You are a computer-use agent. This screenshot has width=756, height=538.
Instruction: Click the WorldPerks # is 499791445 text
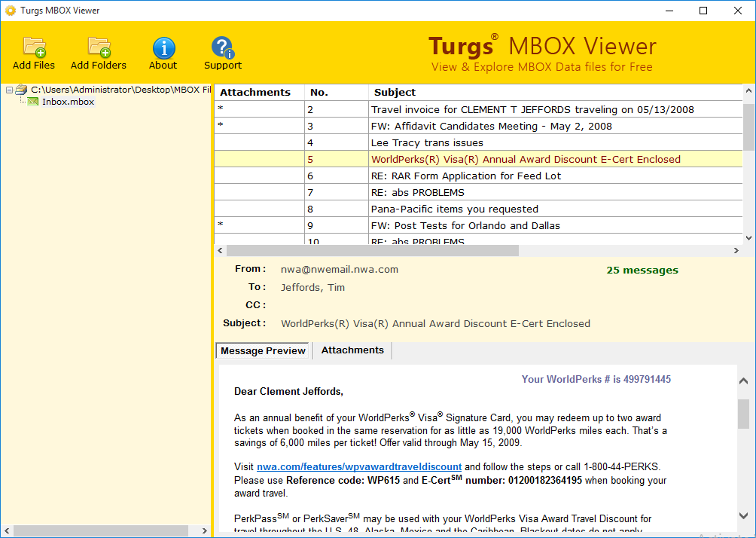(x=596, y=379)
